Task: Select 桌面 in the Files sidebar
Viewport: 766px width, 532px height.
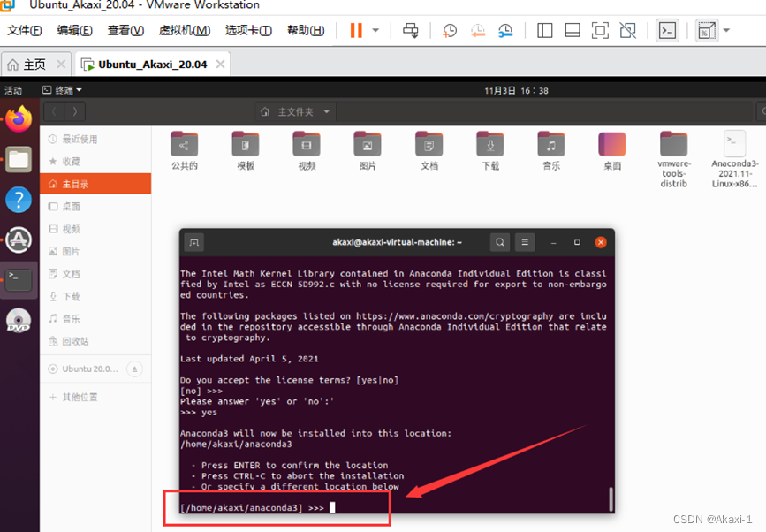Action: pyautogui.click(x=95, y=207)
